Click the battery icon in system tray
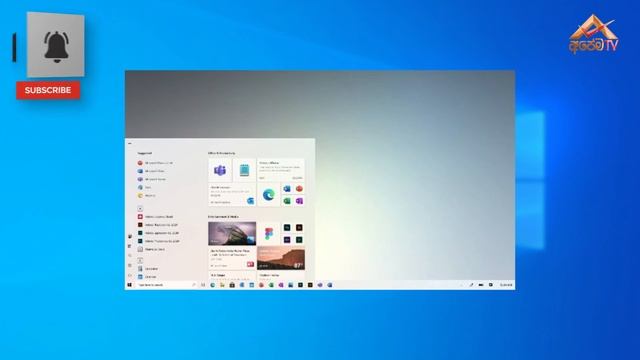The width and height of the screenshot is (640, 360). pyautogui.click(x=481, y=285)
